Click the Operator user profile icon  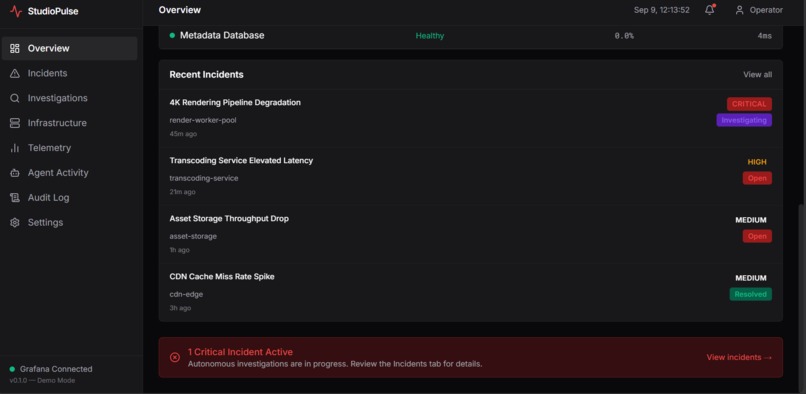(x=740, y=10)
